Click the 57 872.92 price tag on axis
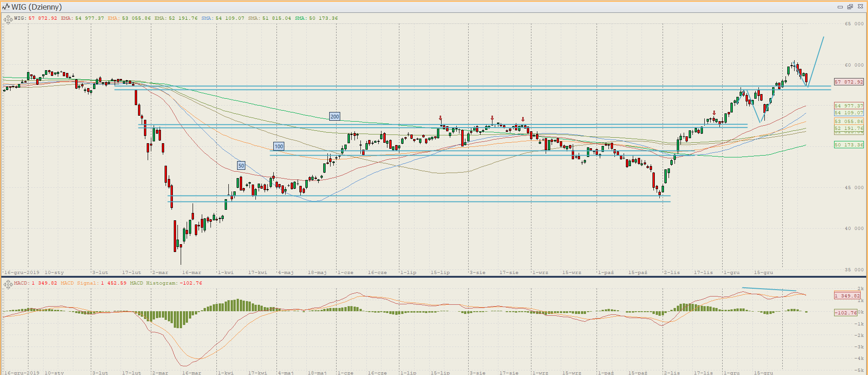Viewport: 868px width, 375px height. tap(848, 82)
